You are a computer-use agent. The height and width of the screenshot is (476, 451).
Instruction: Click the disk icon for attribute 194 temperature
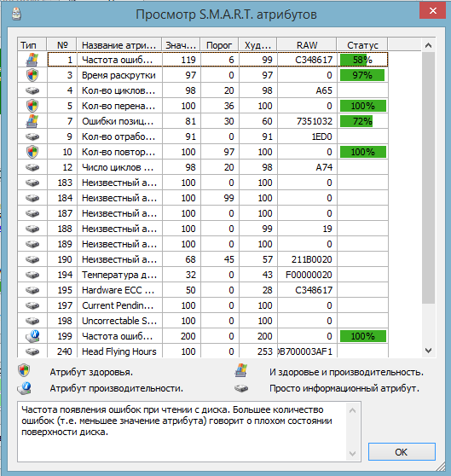(32, 275)
